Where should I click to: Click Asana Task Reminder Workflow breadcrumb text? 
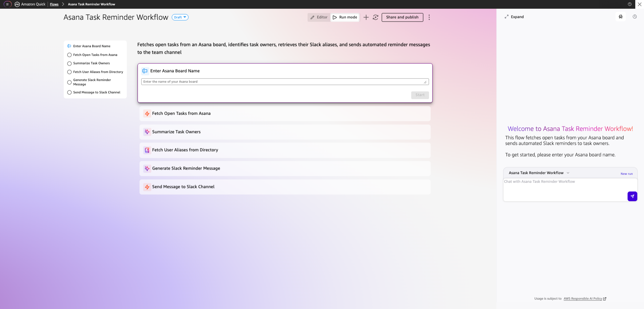pyautogui.click(x=91, y=4)
